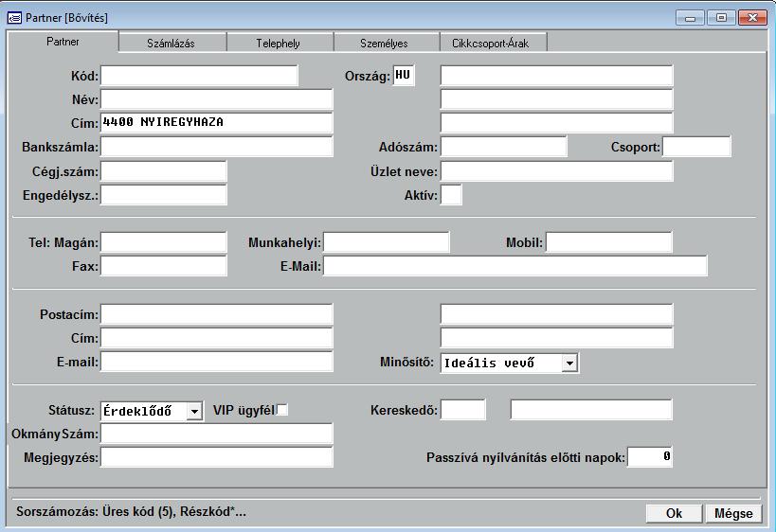776x532 pixels.
Task: Focus the Csoport field
Action: click(696, 147)
